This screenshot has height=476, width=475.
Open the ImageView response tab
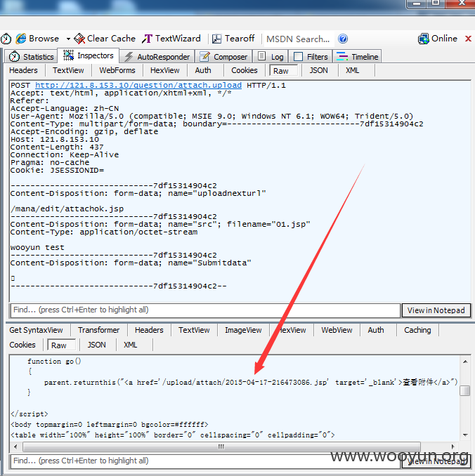pyautogui.click(x=243, y=330)
